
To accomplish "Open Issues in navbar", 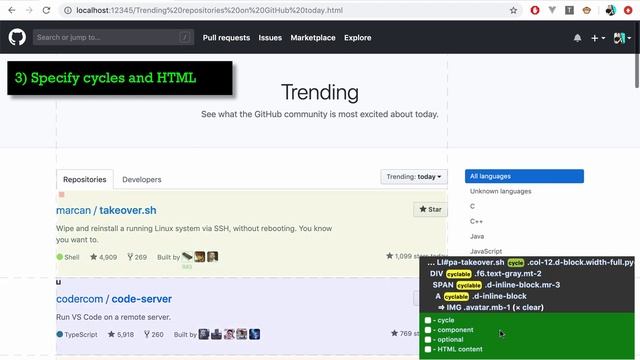I will (x=270, y=38).
